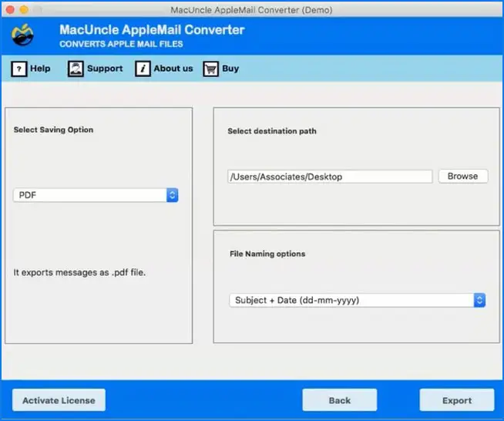Click the About us info icon

pyautogui.click(x=143, y=69)
